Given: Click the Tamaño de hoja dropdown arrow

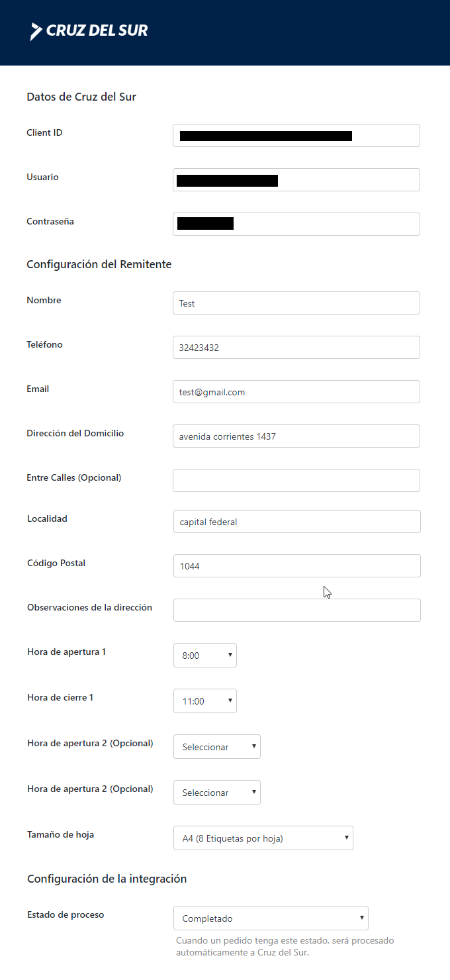Looking at the screenshot, I should (x=346, y=838).
